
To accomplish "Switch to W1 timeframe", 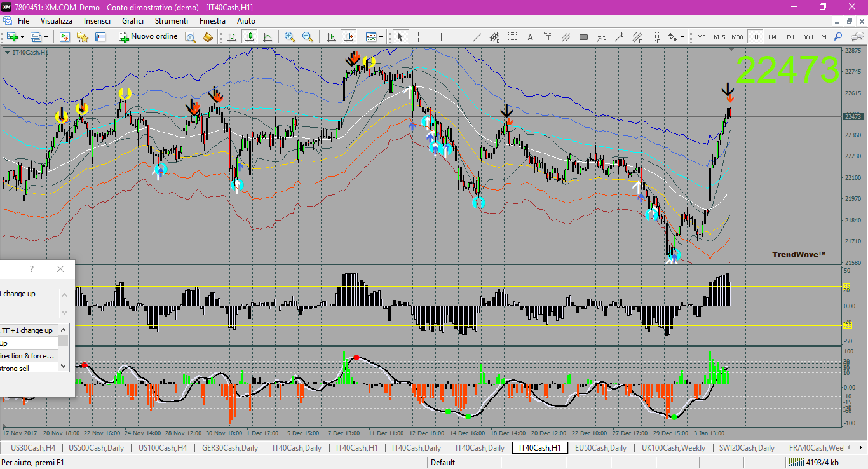I will (x=808, y=37).
